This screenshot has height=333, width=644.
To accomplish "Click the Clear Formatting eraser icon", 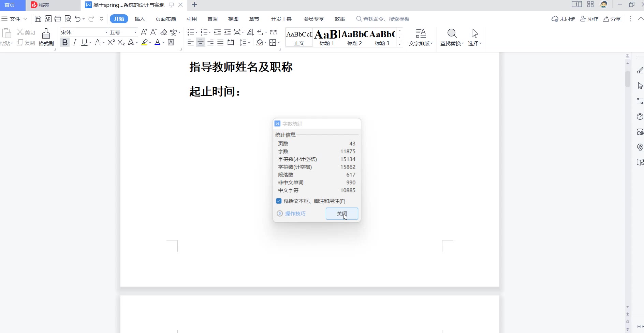I will [164, 32].
